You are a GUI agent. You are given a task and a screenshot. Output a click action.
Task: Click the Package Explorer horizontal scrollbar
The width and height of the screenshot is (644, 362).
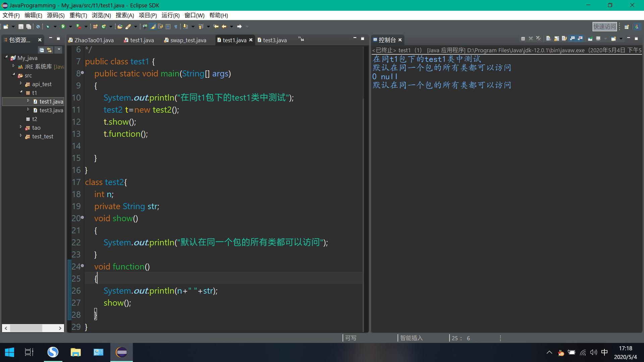pos(33,328)
